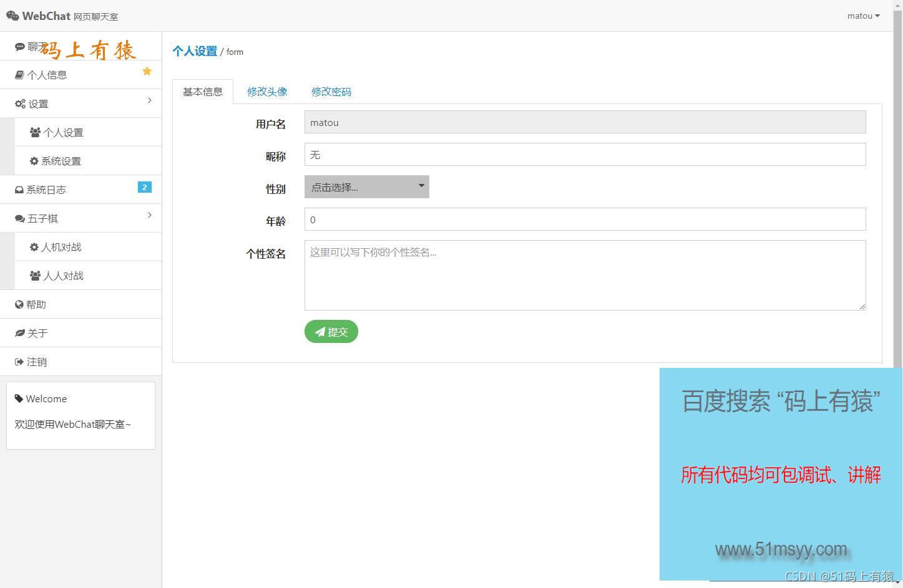Screen dimensions: 903x588
Task: Click the 性别 field label
Action: click(276, 189)
